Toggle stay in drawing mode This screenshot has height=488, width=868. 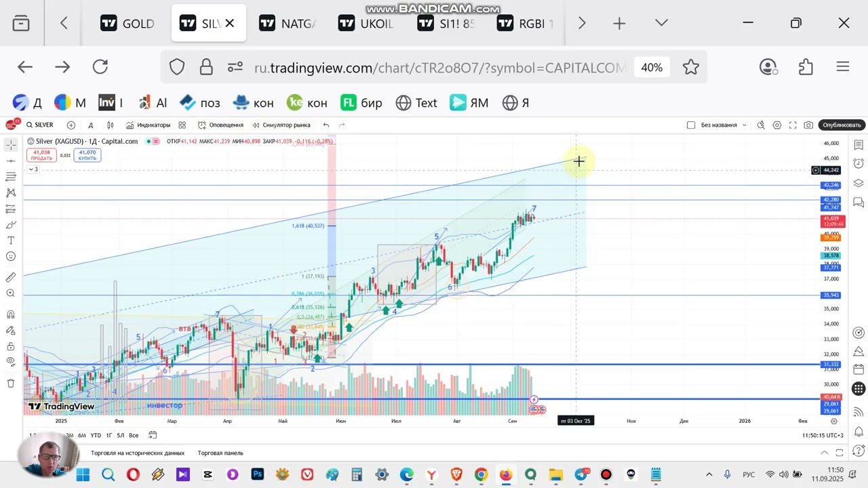pos(11,331)
